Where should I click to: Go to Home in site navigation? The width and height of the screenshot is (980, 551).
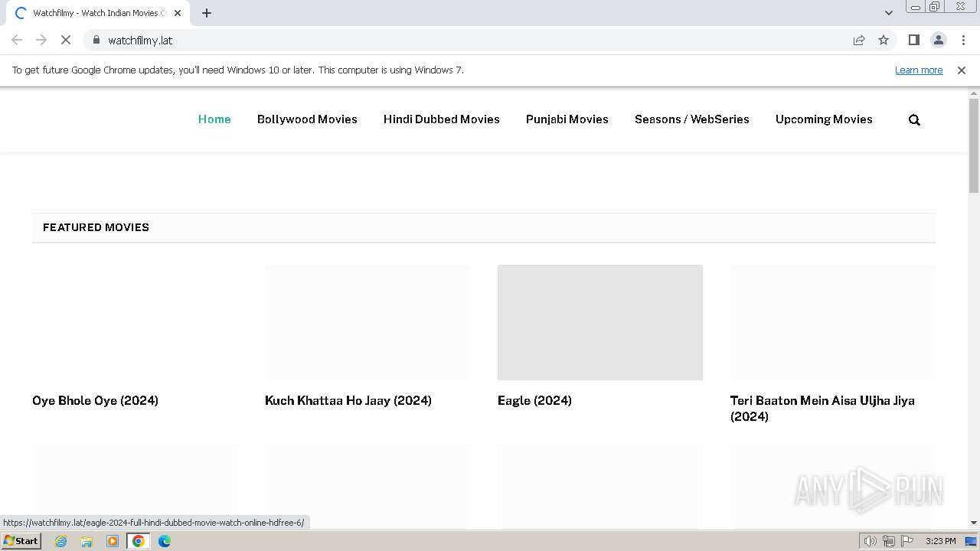(x=214, y=119)
